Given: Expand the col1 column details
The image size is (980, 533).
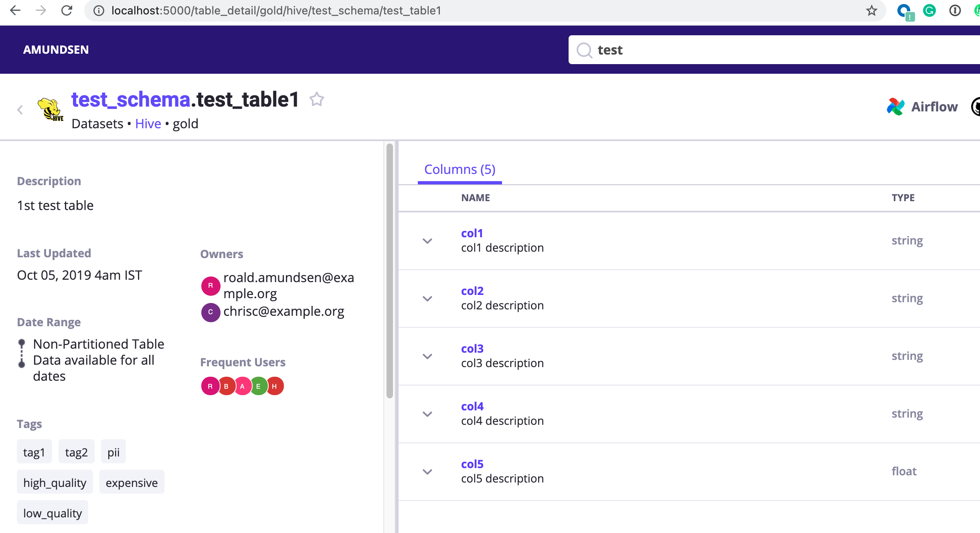Looking at the screenshot, I should pyautogui.click(x=427, y=241).
